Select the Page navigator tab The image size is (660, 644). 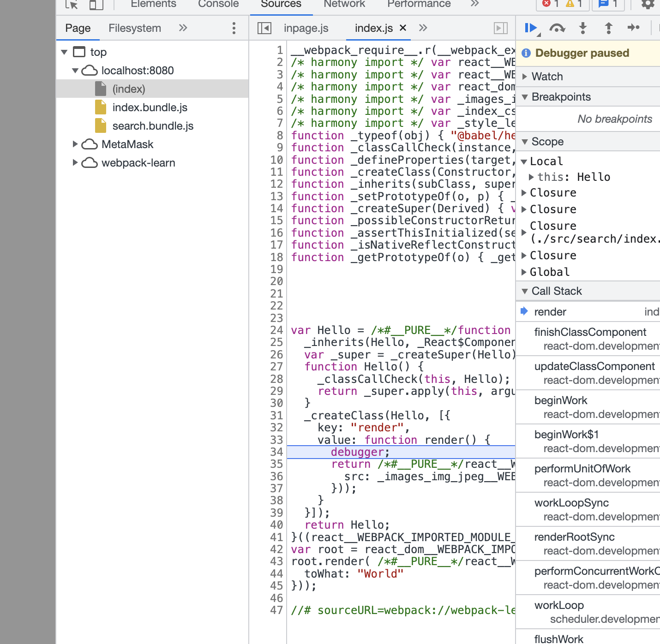(x=78, y=28)
